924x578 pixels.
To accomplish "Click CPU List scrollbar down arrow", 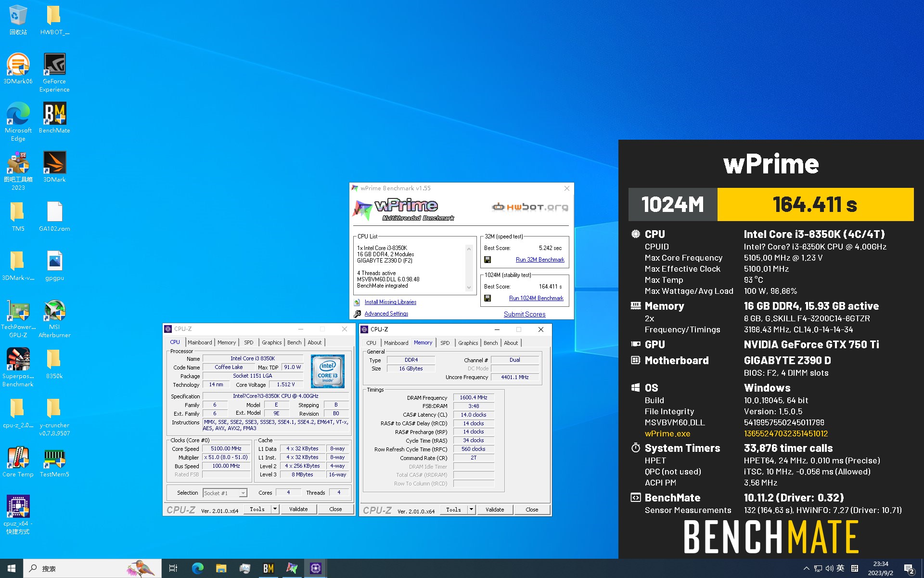I will click(469, 288).
